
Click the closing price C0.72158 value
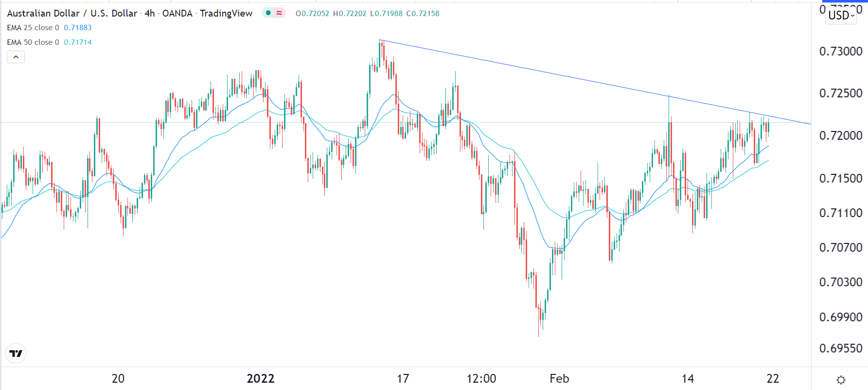(x=423, y=14)
